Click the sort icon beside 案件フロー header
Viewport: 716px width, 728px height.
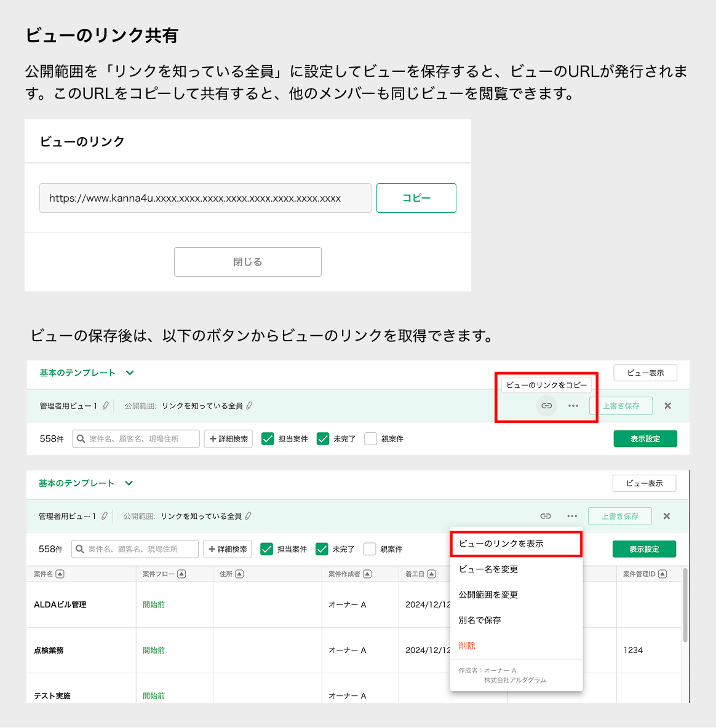click(181, 574)
